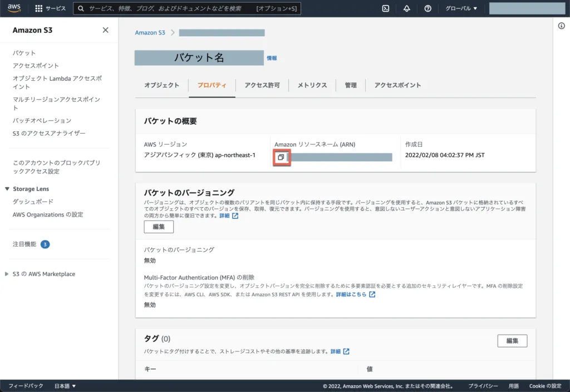
Task: Open the 管理 tab
Action: tap(351, 85)
